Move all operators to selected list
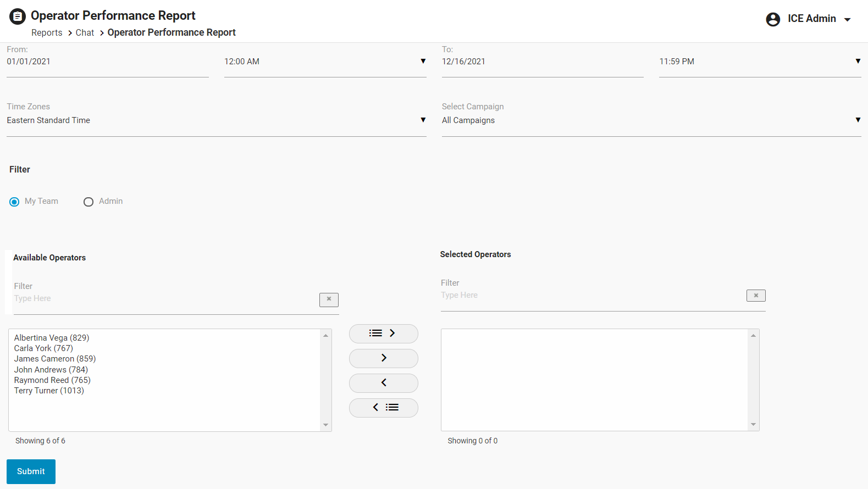This screenshot has width=868, height=489. pyautogui.click(x=383, y=334)
